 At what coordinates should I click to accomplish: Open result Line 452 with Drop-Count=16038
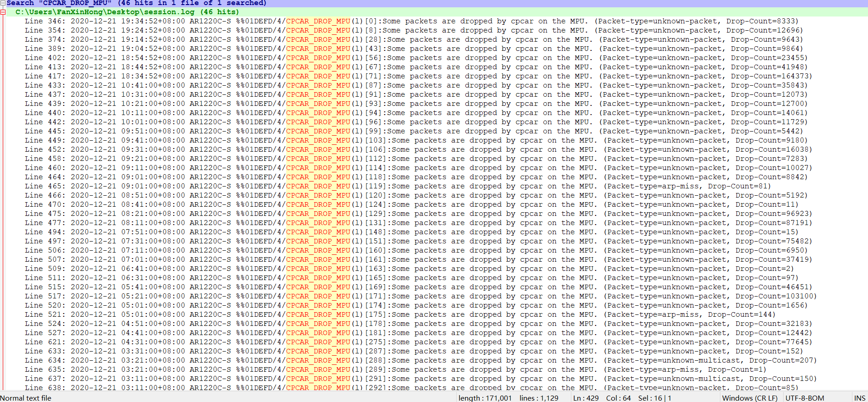419,149
